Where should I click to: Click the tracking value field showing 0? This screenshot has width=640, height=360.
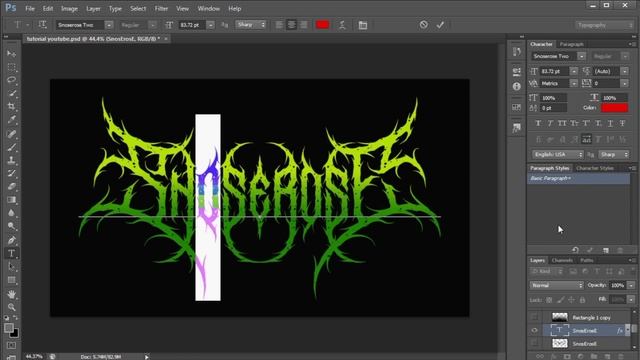pyautogui.click(x=607, y=83)
